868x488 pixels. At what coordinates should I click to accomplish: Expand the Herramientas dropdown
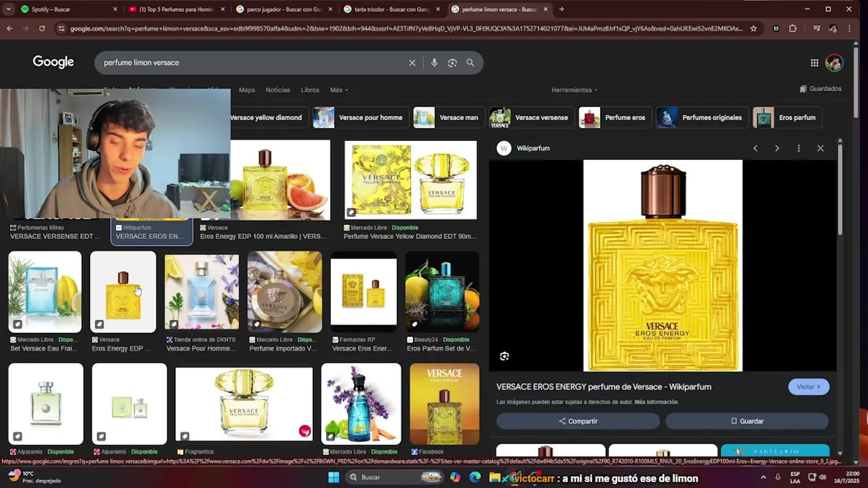[x=574, y=90]
